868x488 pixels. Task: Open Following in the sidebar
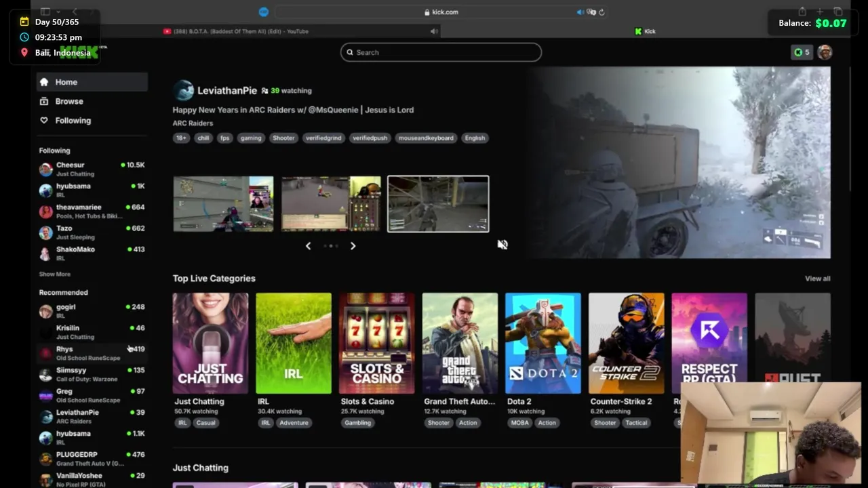pos(92,121)
